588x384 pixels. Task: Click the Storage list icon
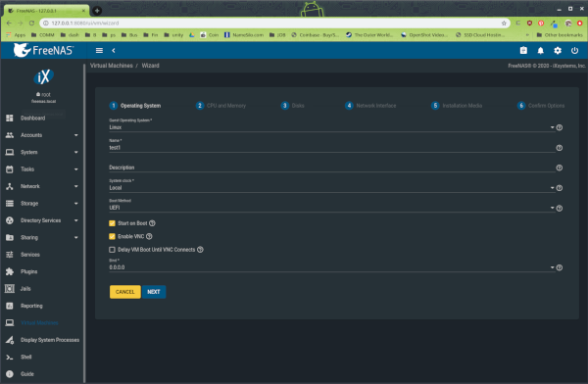point(10,203)
